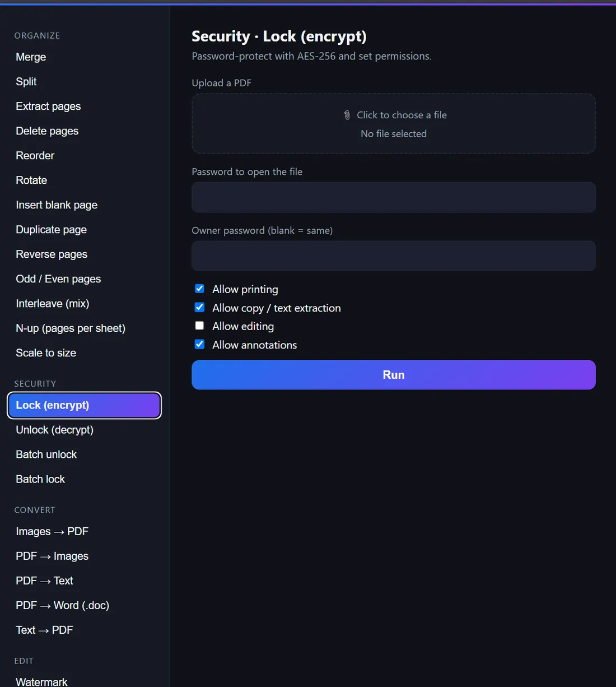
Task: Select Insert blank page
Action: pyautogui.click(x=84, y=205)
